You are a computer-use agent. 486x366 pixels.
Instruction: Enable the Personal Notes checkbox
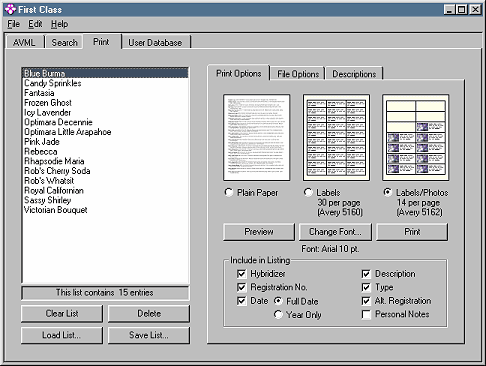[366, 314]
